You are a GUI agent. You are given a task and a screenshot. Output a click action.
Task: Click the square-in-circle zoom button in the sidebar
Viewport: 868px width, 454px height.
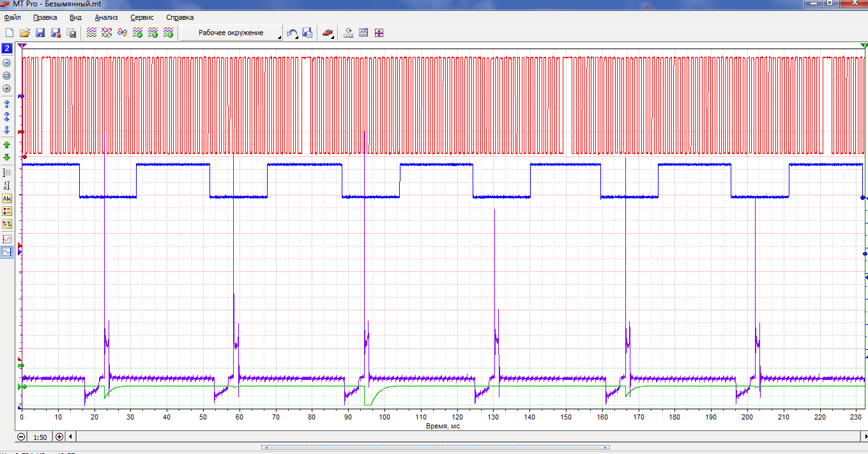7,75
